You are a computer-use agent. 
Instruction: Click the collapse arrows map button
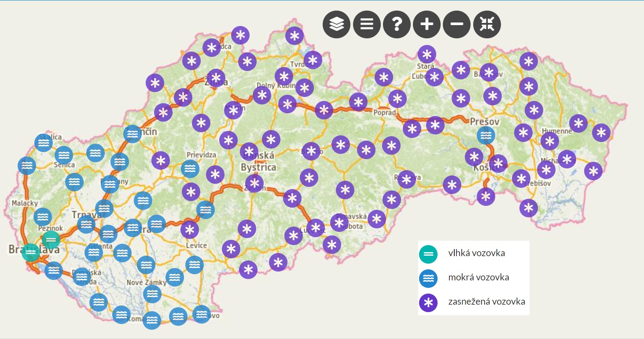click(487, 24)
